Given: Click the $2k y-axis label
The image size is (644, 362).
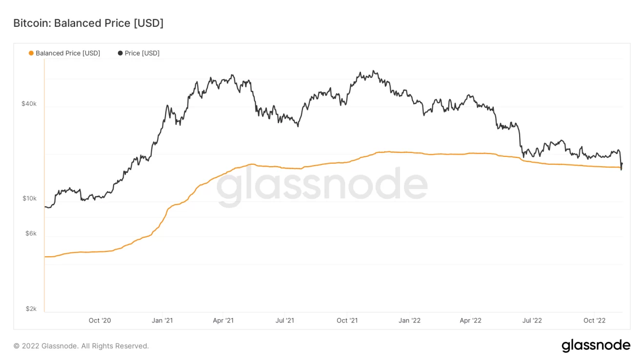Looking at the screenshot, I should (x=31, y=308).
